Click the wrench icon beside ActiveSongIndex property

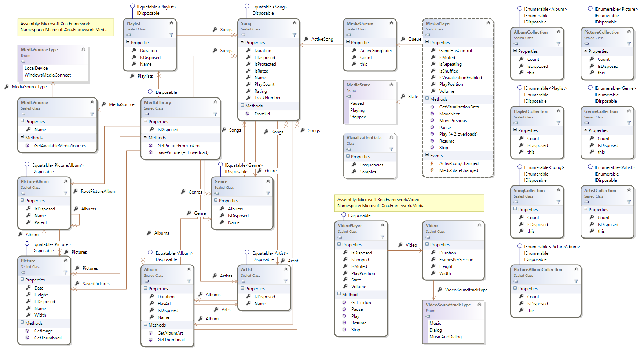coord(354,51)
